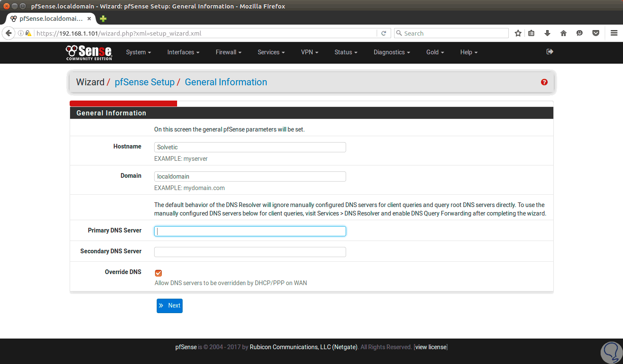Click the pfSense Community Edition logo
The image size is (623, 364).
point(89,53)
